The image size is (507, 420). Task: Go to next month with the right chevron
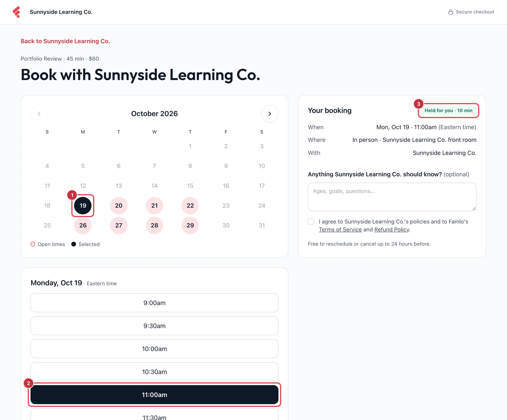coord(269,114)
